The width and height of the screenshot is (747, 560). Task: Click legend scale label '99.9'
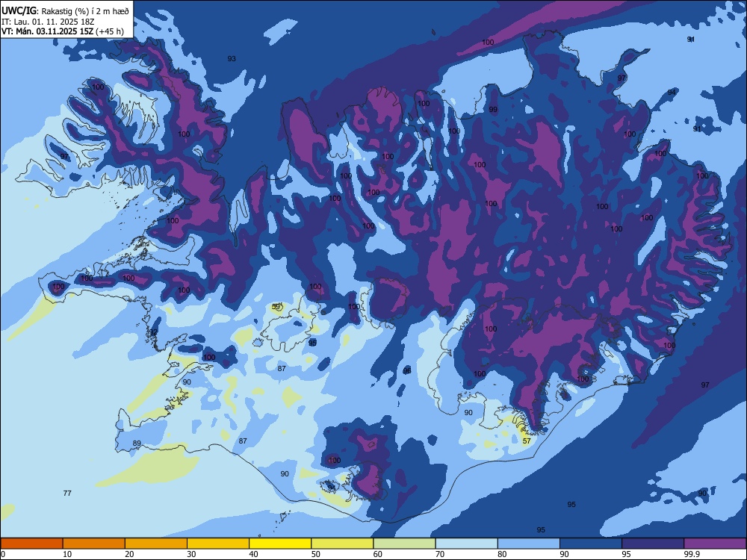[x=691, y=554]
